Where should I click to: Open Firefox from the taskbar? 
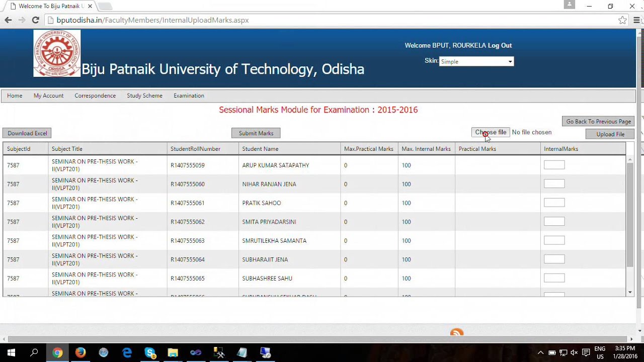pos(80,352)
